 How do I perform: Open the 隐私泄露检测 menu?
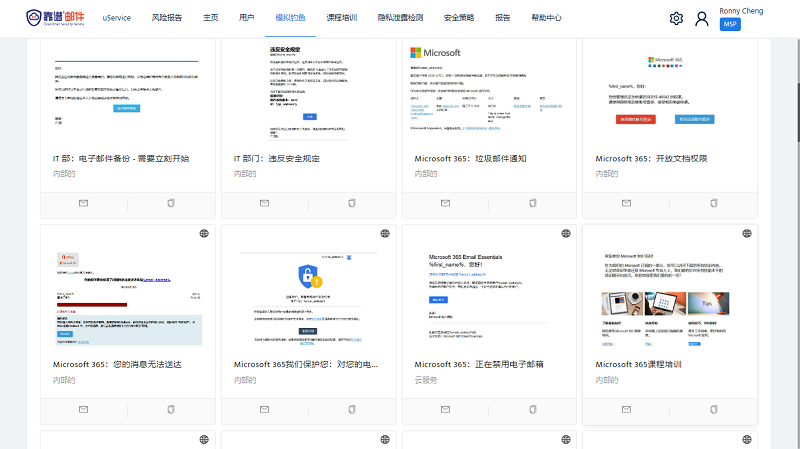tap(401, 18)
